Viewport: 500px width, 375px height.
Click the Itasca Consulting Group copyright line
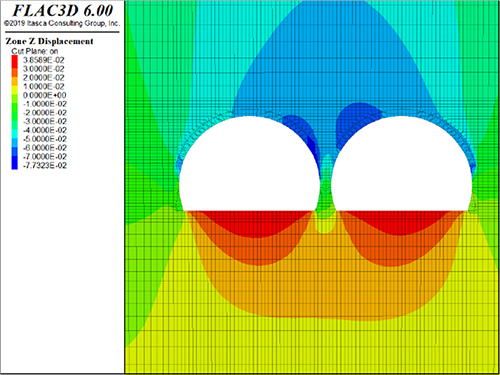62,23
